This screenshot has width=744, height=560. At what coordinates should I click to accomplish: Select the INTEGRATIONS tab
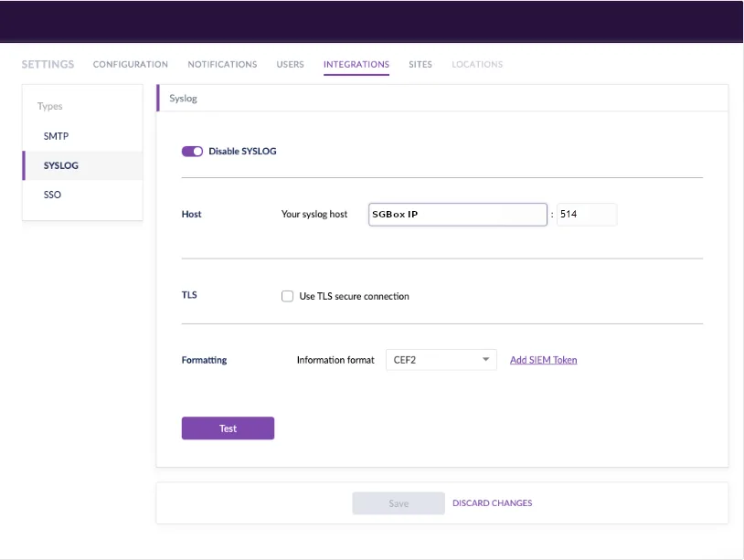tap(356, 64)
